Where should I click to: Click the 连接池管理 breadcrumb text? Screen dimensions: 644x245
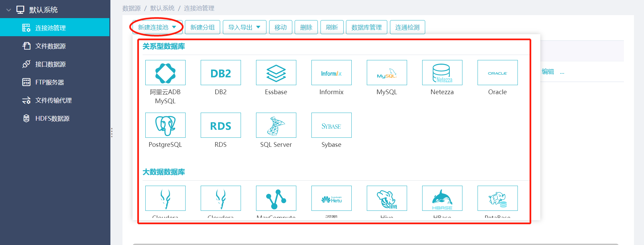[x=199, y=8]
